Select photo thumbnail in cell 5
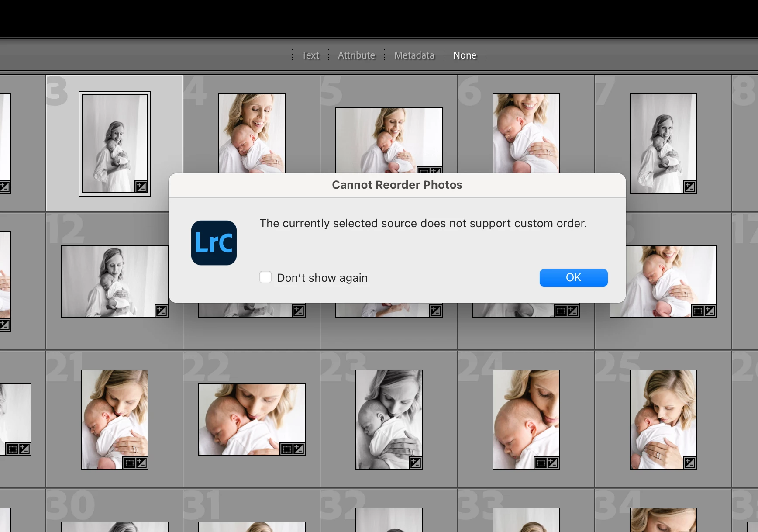 point(389,140)
